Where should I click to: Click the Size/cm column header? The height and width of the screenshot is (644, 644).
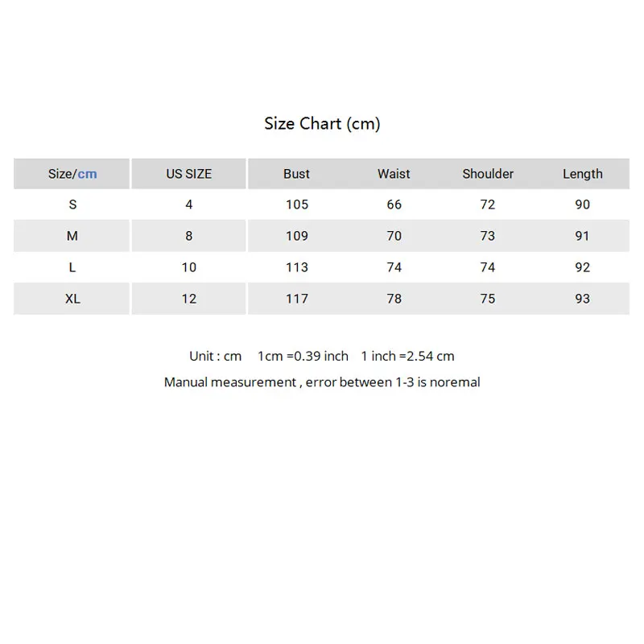[x=72, y=174]
